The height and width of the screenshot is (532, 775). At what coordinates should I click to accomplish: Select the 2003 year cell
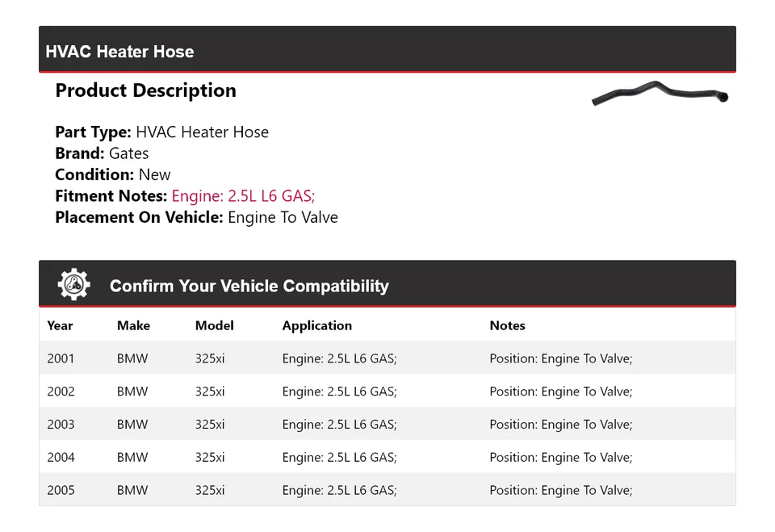click(x=61, y=425)
